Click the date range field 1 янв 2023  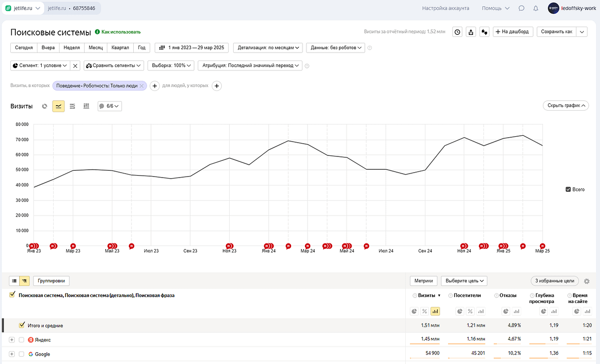coord(191,48)
